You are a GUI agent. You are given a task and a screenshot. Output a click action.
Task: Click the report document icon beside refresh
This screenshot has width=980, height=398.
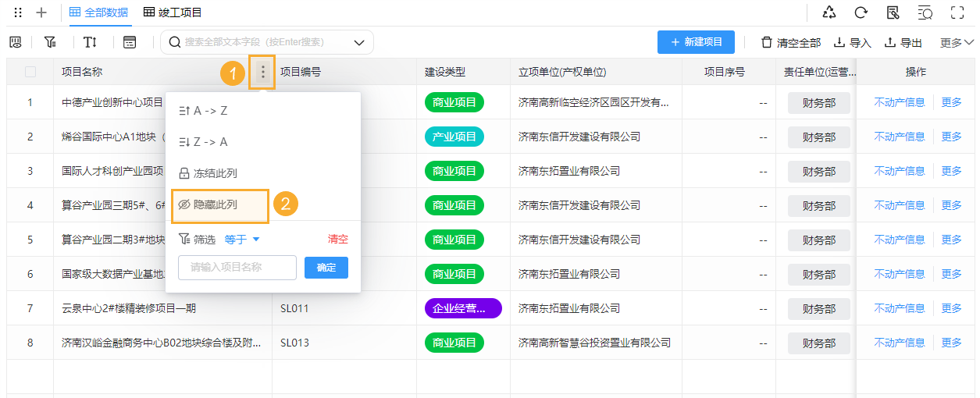[893, 12]
